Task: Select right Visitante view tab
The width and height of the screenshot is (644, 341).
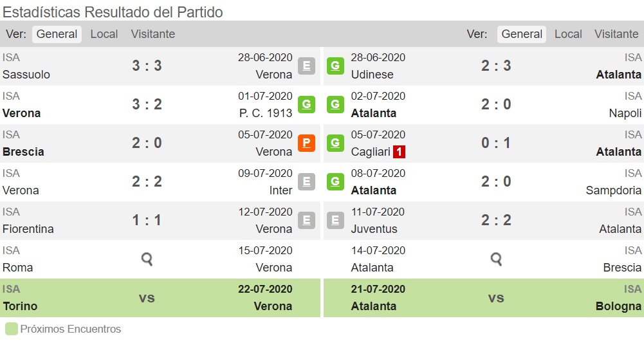Action: point(616,34)
